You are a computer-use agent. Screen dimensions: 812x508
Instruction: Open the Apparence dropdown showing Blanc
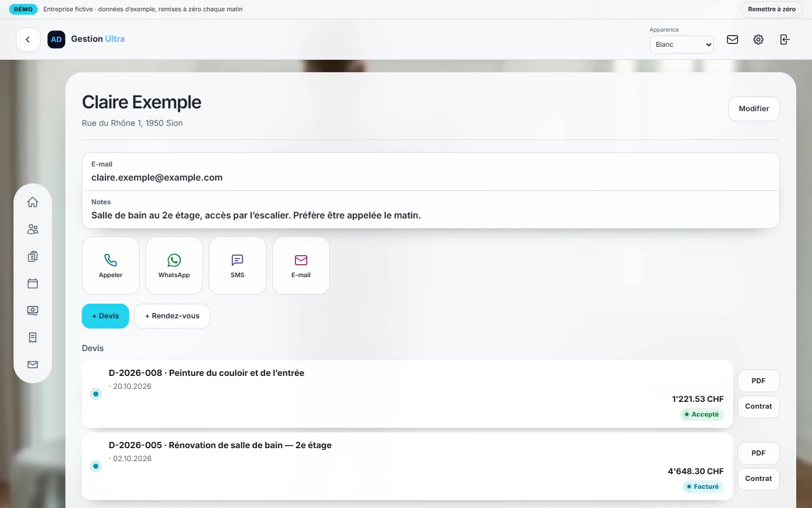(682, 45)
